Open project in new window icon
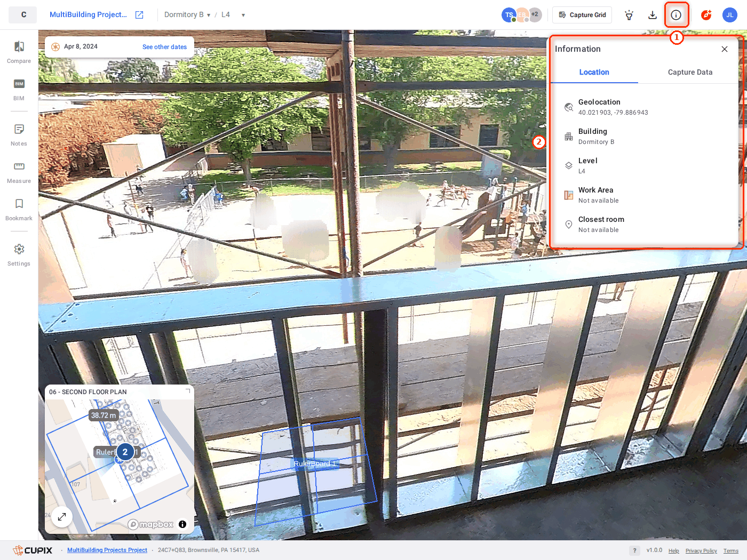The height and width of the screenshot is (560, 747). [x=139, y=15]
